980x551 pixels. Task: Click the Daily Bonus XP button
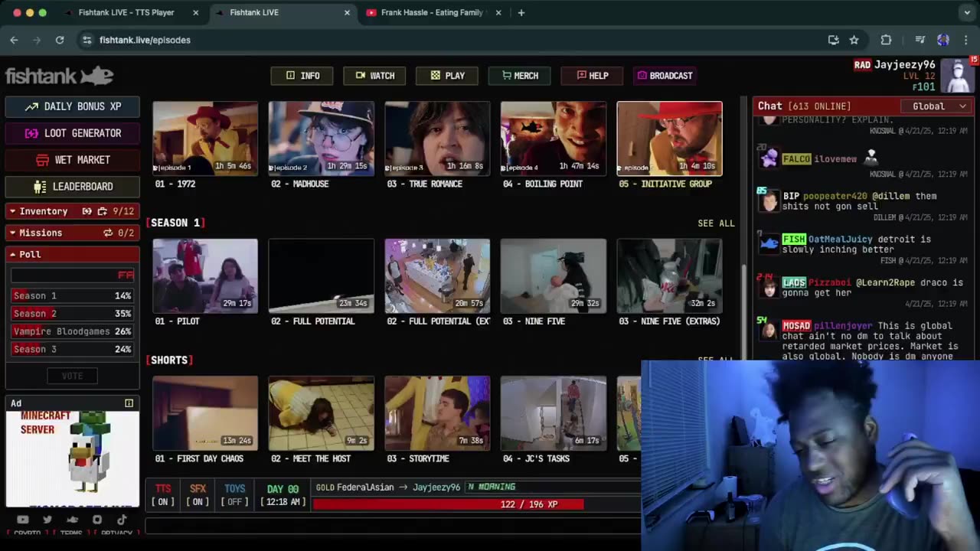coord(73,106)
